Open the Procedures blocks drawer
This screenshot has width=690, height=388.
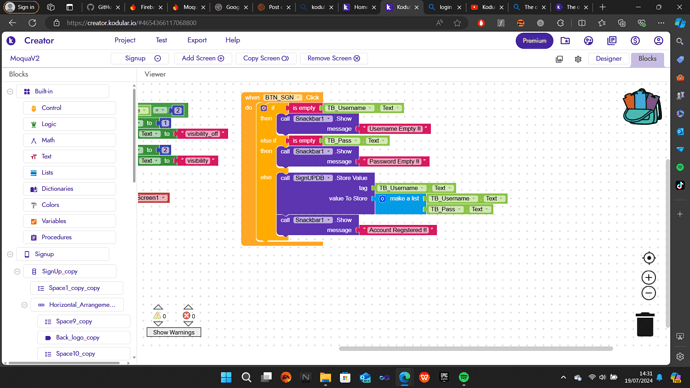click(x=70, y=237)
